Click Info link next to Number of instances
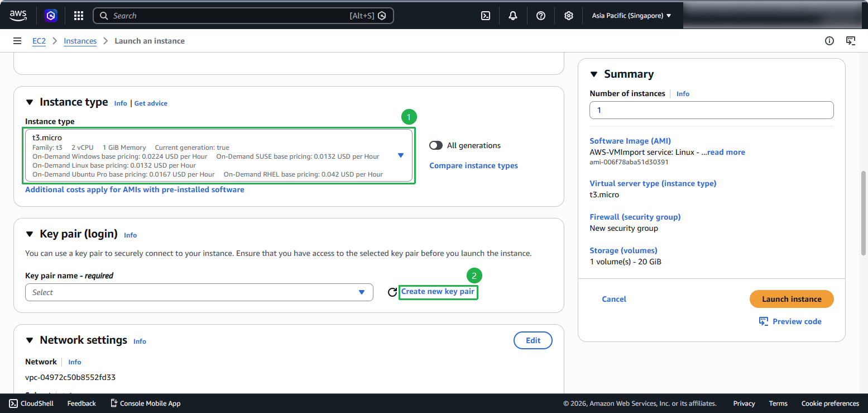Image resolution: width=868 pixels, height=413 pixels. click(x=683, y=94)
